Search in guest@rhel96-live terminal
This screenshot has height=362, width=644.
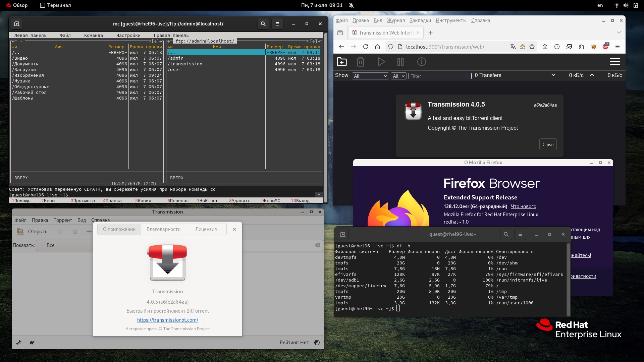pos(506,234)
